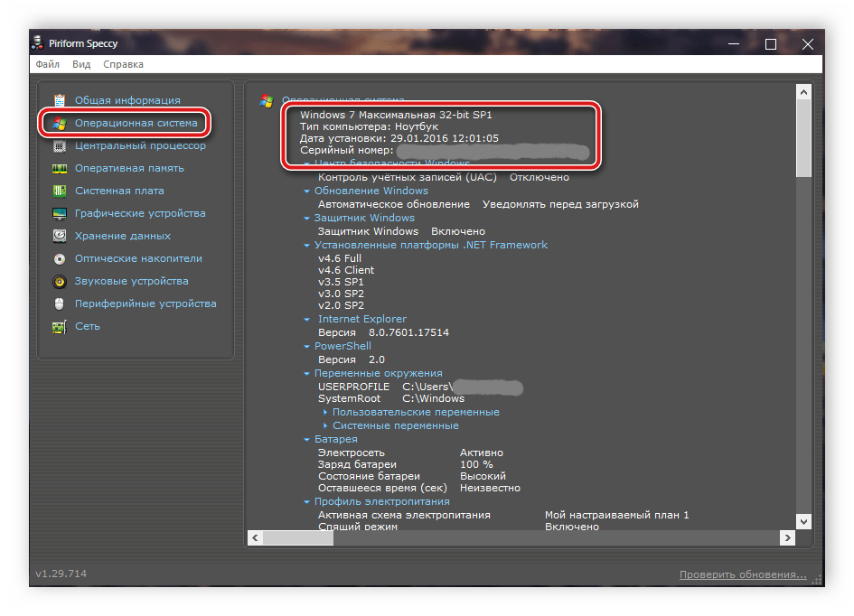Viewport: 854px width, 616px height.
Task: Open Графические устройства monitor icon
Action: click(x=60, y=213)
